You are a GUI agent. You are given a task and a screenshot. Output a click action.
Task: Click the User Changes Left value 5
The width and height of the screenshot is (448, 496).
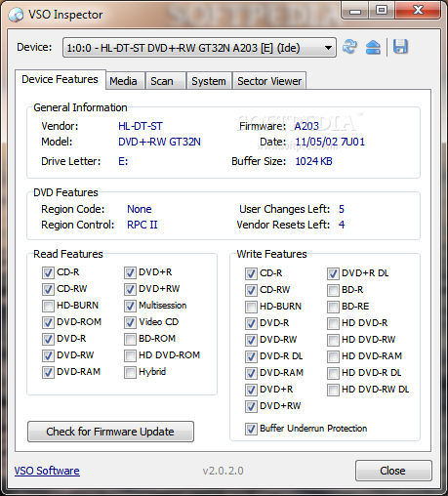(342, 209)
